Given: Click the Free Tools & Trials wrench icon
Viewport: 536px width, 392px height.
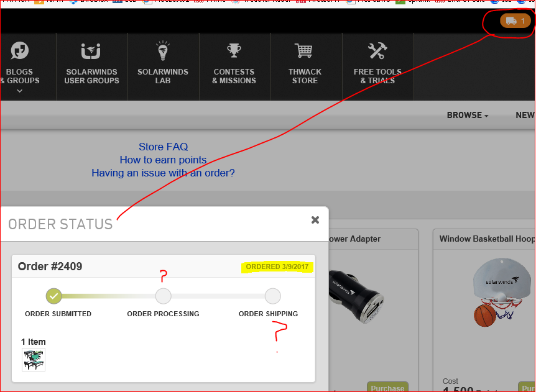Looking at the screenshot, I should coord(377,50).
